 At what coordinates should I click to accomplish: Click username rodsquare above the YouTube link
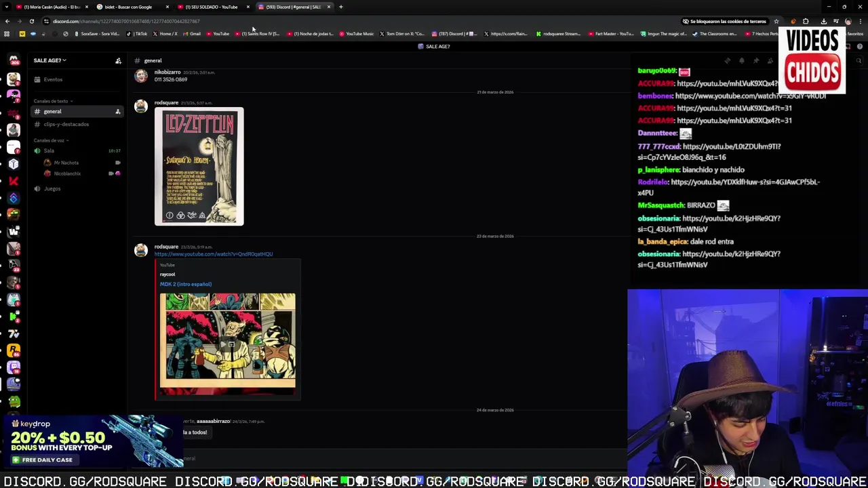(166, 247)
